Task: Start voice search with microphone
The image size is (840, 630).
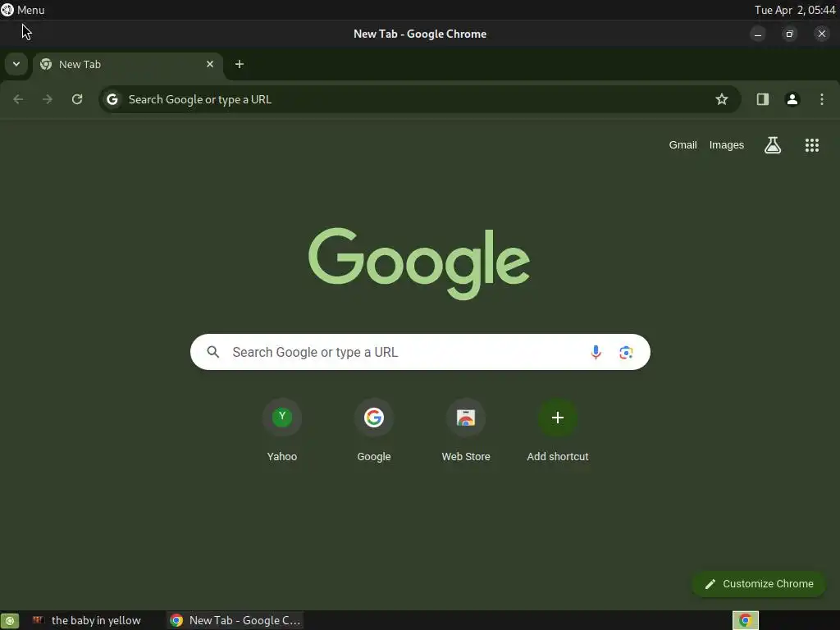Action: pos(596,352)
